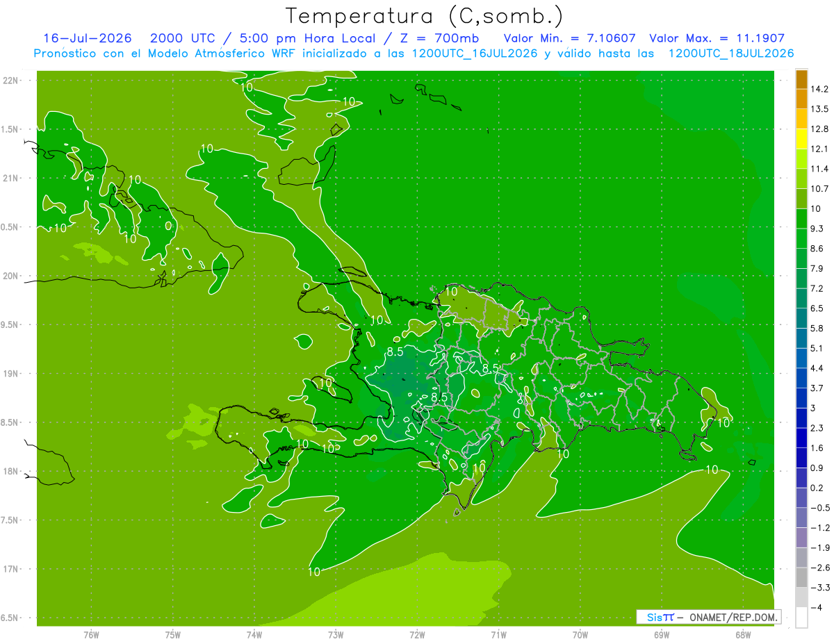Click the '71W' longitude axis label
Viewport: 834px width, 644px height.
pyautogui.click(x=498, y=634)
